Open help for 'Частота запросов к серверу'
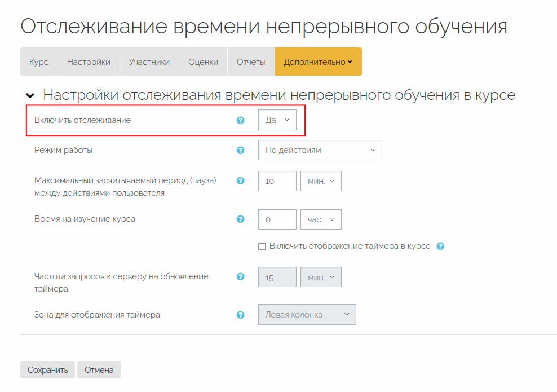Image resolution: width=557 pixels, height=392 pixels. (x=241, y=276)
